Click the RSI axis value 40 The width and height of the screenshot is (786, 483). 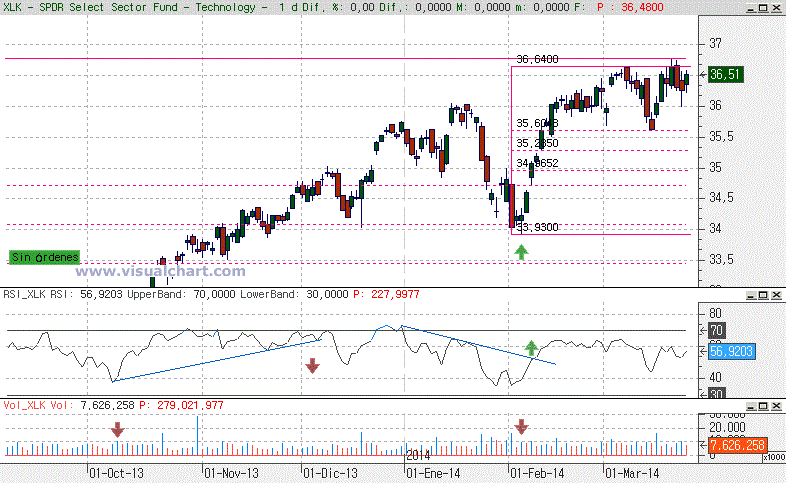click(716, 377)
